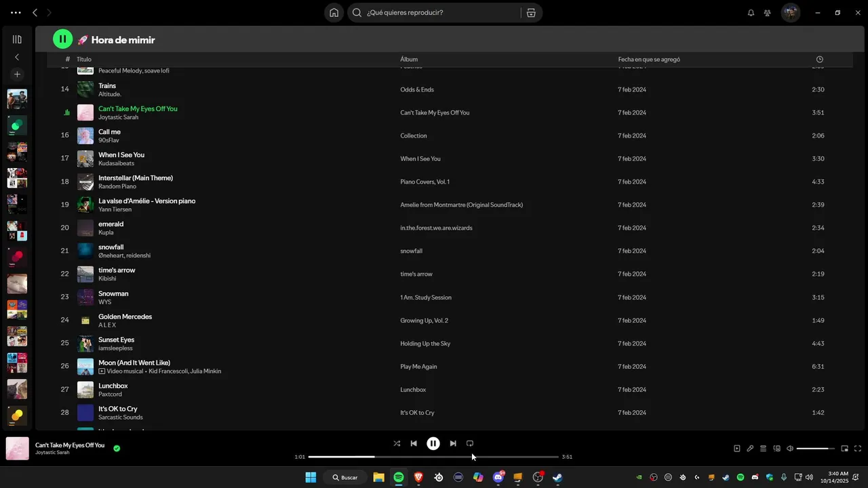
Task: Click the Golden Mercedes cover thumbnail
Action: pyautogui.click(x=85, y=320)
